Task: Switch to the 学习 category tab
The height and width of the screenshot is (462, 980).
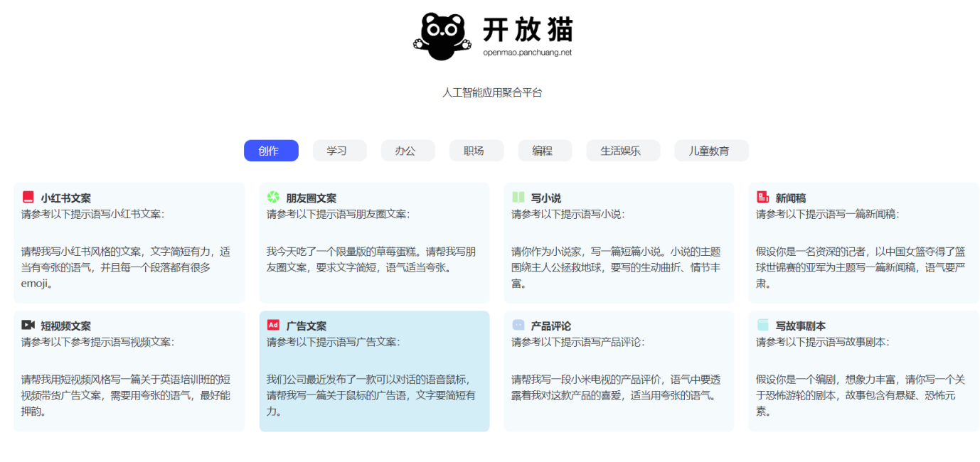Action: 339,151
